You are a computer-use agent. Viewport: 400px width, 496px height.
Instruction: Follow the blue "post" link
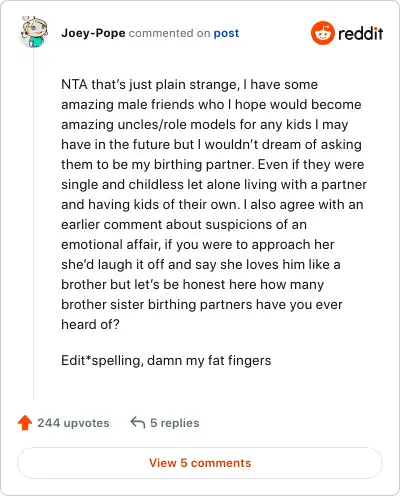point(226,33)
